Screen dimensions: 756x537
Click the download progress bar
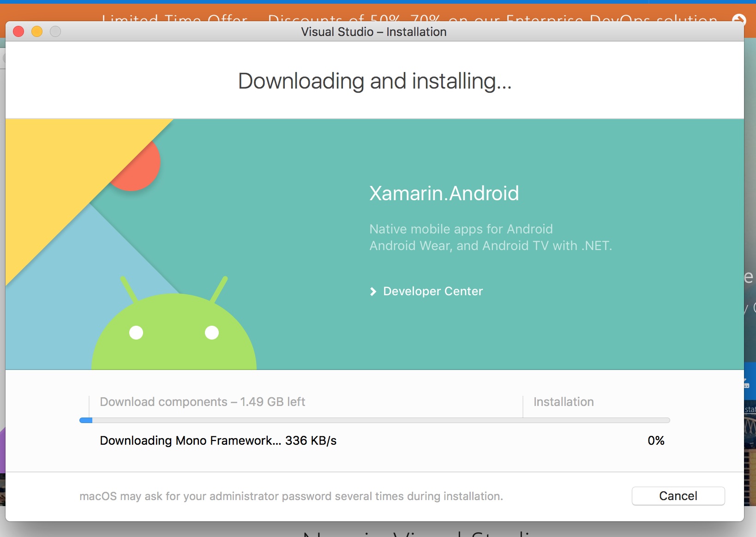(374, 420)
